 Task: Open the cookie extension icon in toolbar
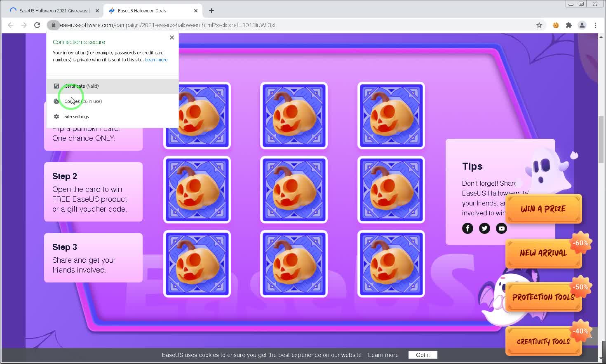(x=556, y=25)
